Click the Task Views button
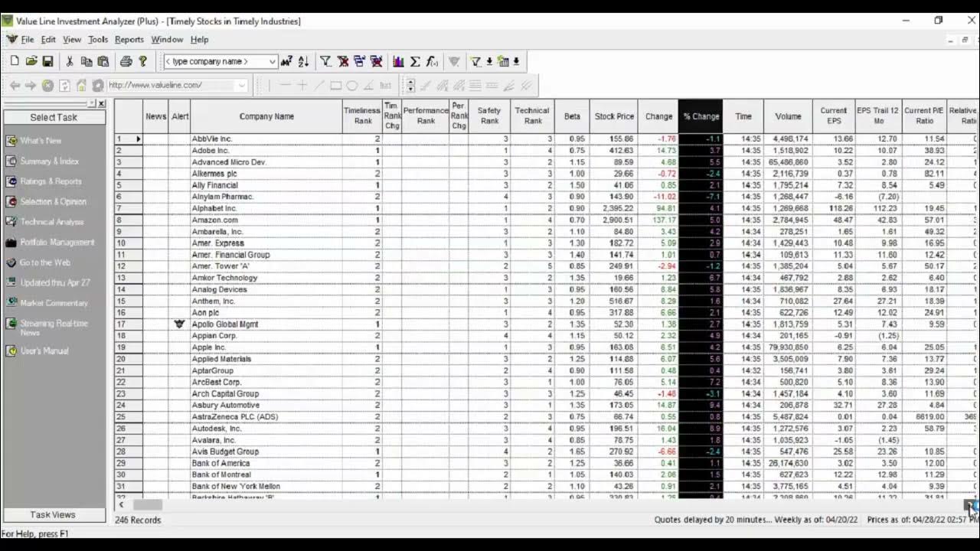980x551 pixels. tap(53, 515)
